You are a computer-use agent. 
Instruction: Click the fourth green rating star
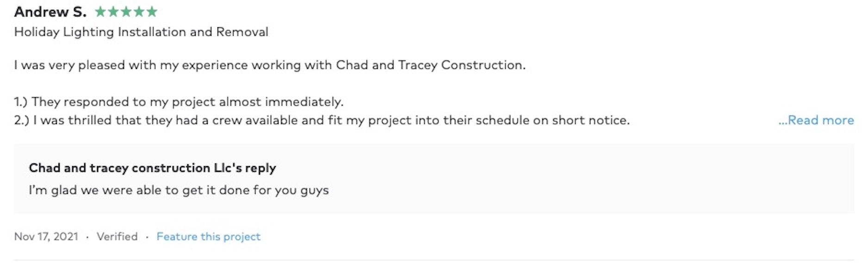[139, 12]
